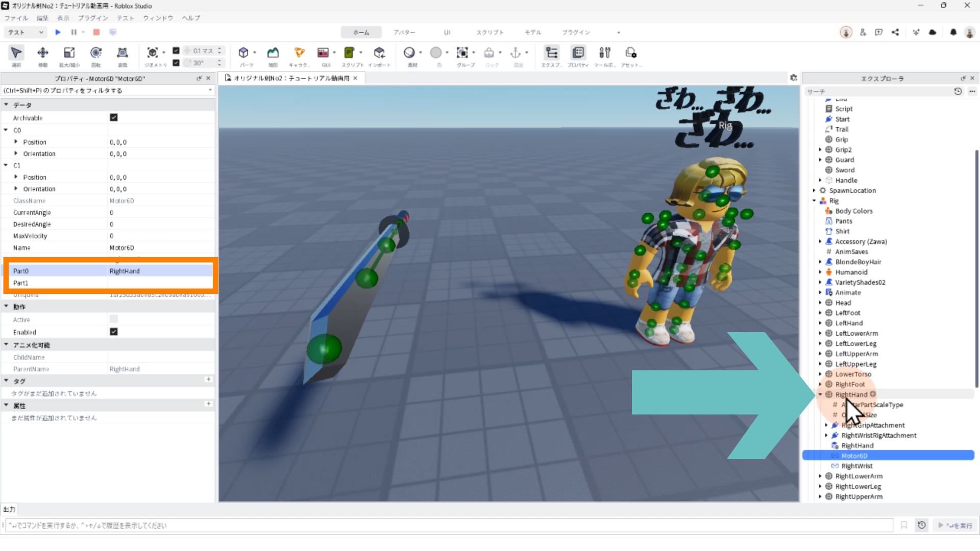Viewport: 980px width, 551px height.
Task: Click the blue Play test button
Action: click(x=58, y=32)
